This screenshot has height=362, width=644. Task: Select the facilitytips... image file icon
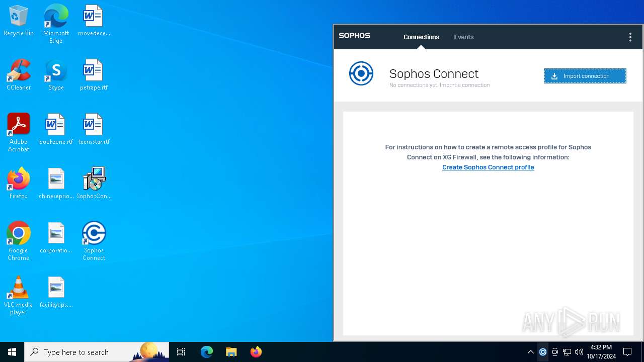click(x=56, y=293)
